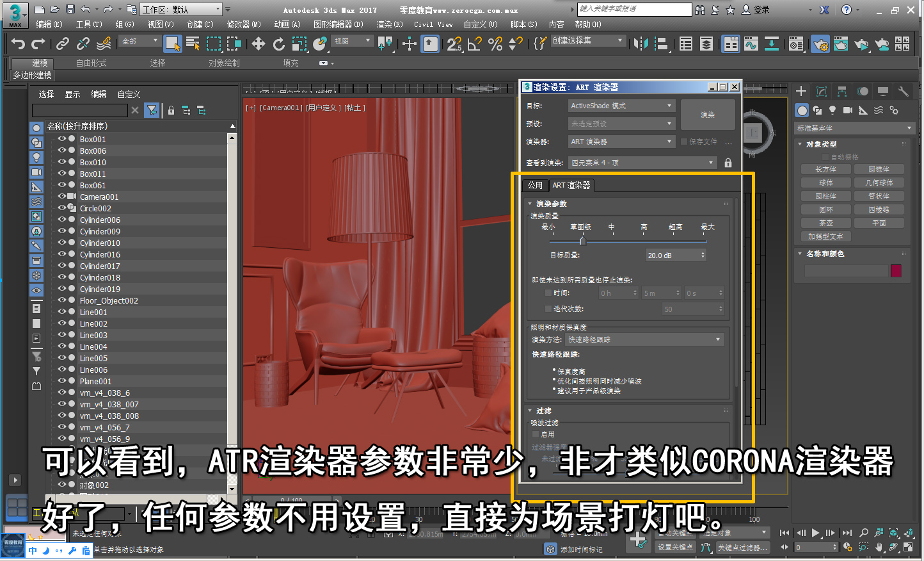Open the Motion panel icon
924x561 pixels.
[x=863, y=91]
